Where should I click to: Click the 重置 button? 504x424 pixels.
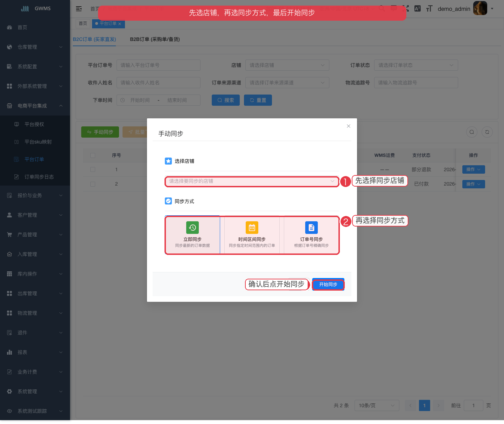pos(258,100)
